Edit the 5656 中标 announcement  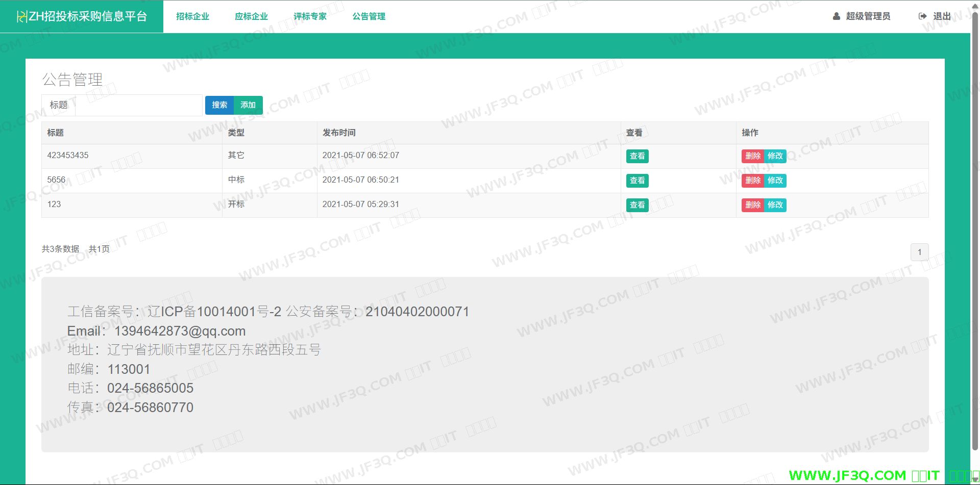(775, 181)
